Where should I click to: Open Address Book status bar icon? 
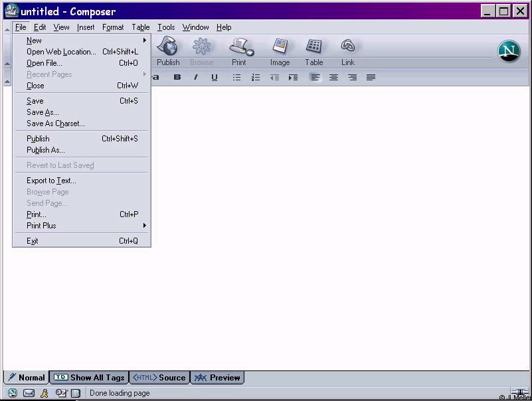coord(76,393)
